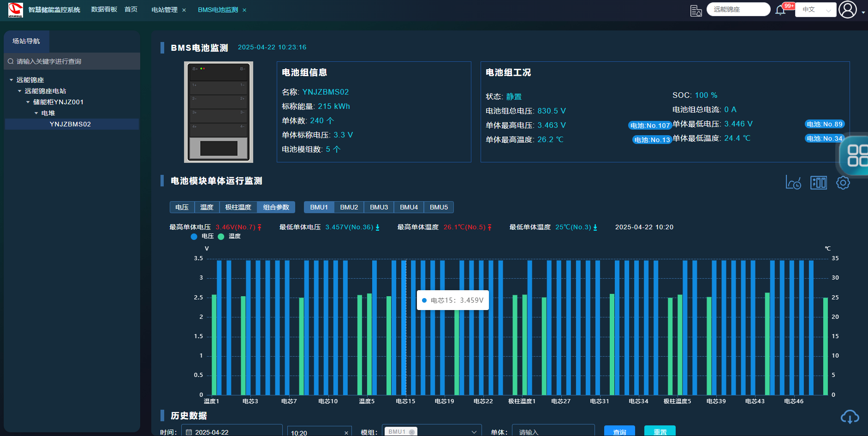Image resolution: width=868 pixels, height=436 pixels.
Task: Select the 极柱温度 chart tab
Action: (238, 207)
